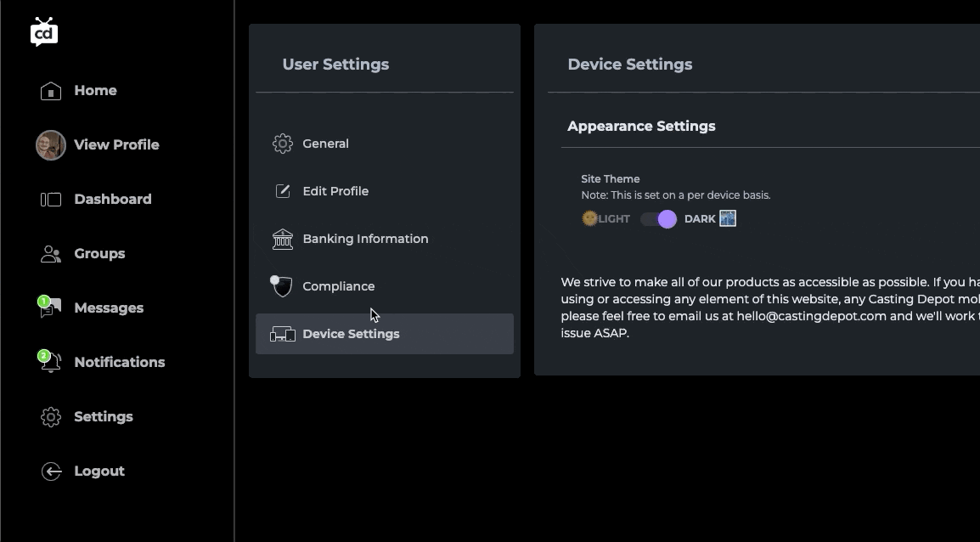Select Banking Information in User Settings
The image size is (980, 542).
click(x=365, y=239)
